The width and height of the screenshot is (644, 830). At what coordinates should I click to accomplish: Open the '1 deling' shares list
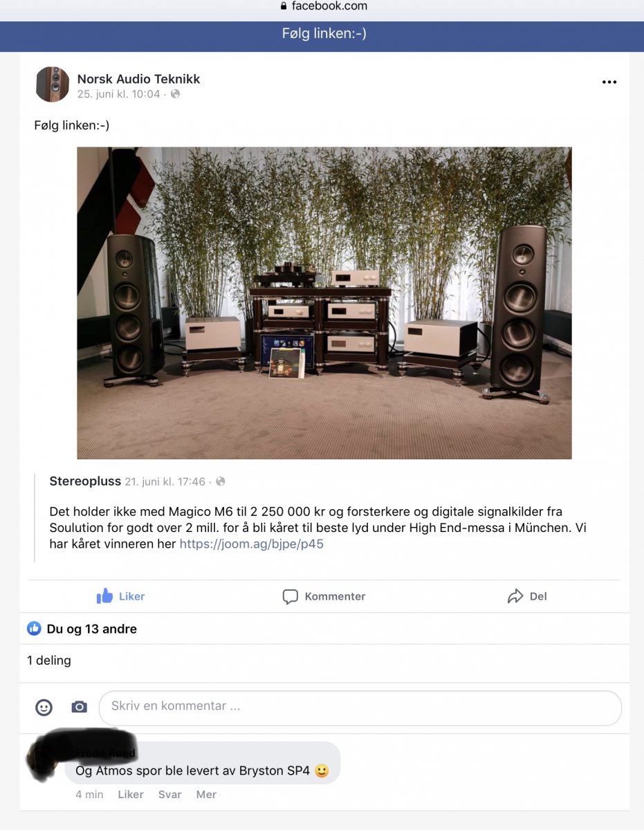tap(49, 661)
